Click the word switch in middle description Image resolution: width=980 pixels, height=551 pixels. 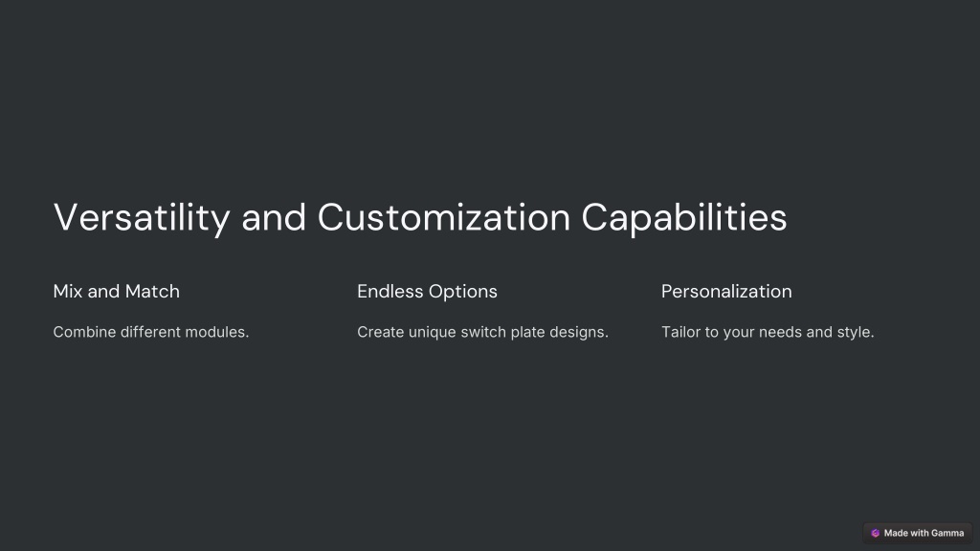point(483,332)
